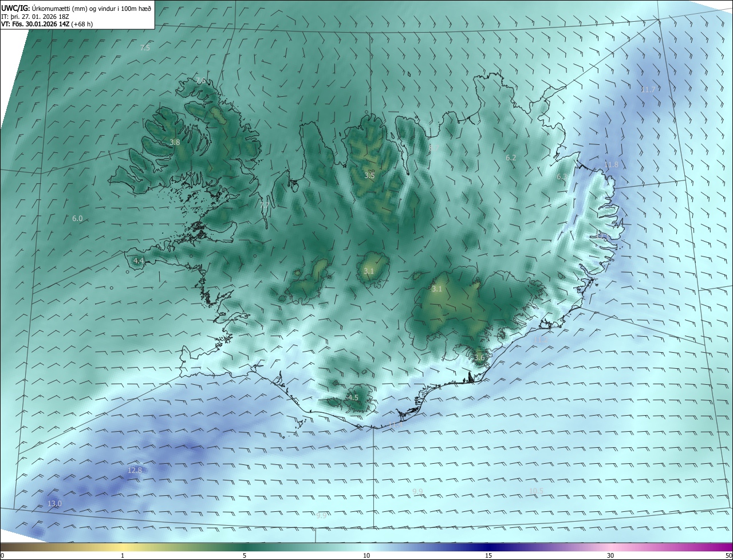Image resolution: width=733 pixels, height=560 pixels.
Task: Click the 3.6 value label near the southeast coast
Action: pos(479,358)
